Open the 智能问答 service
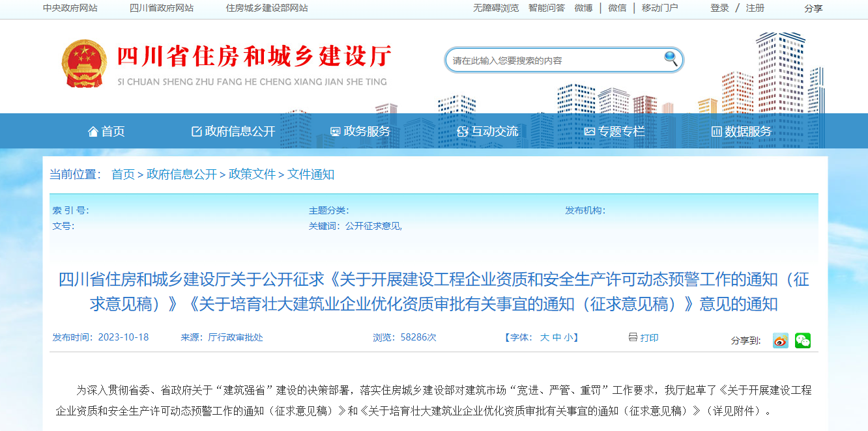Viewport: 868px width, 431px height. point(546,8)
